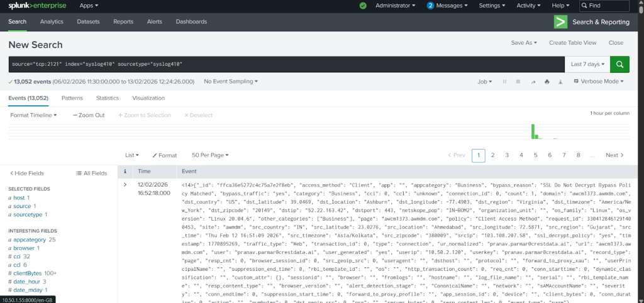Click the Find search box
This screenshot has height=303, width=644.
(604, 6)
